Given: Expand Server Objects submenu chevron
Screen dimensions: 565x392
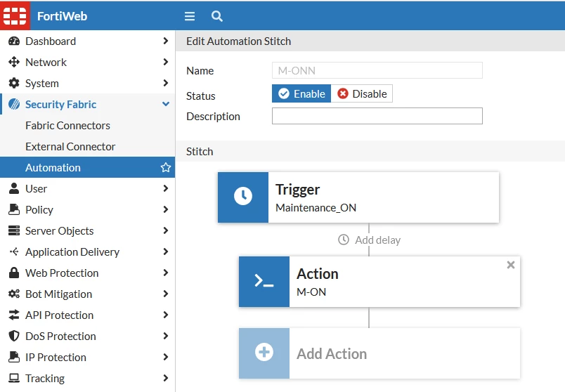Looking at the screenshot, I should point(165,230).
